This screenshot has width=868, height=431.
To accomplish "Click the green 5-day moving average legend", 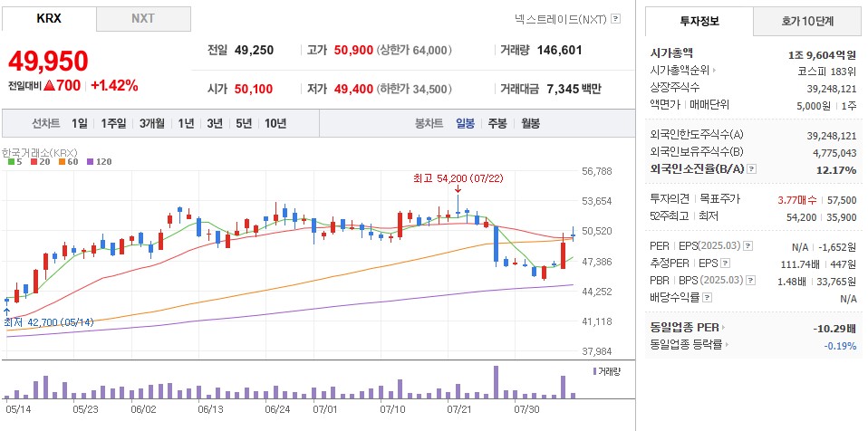I will 14,161.
